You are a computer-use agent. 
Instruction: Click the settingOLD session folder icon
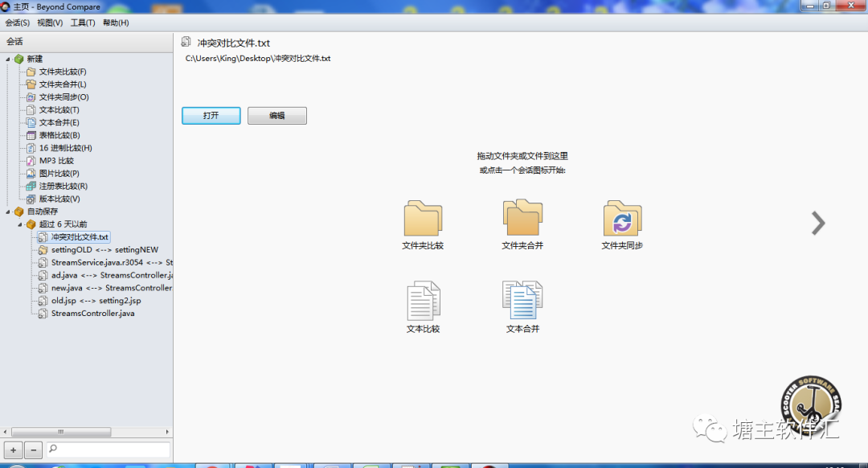coord(43,250)
